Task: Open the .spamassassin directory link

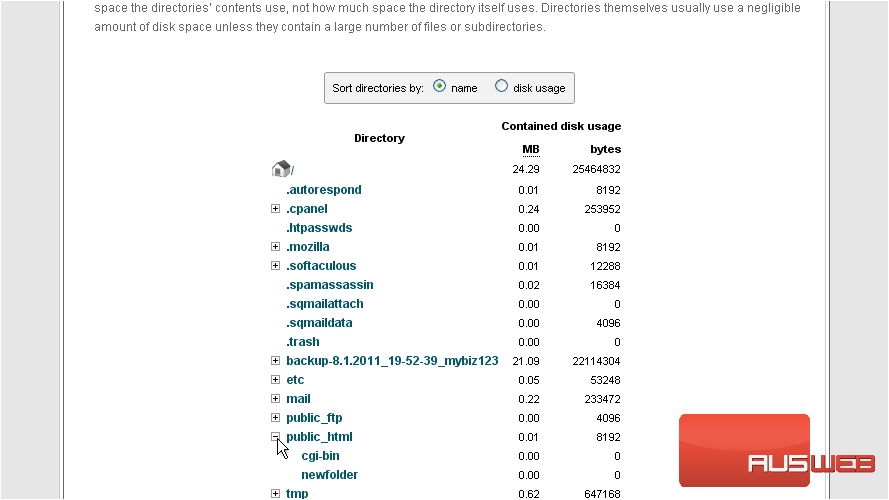Action: [x=330, y=285]
